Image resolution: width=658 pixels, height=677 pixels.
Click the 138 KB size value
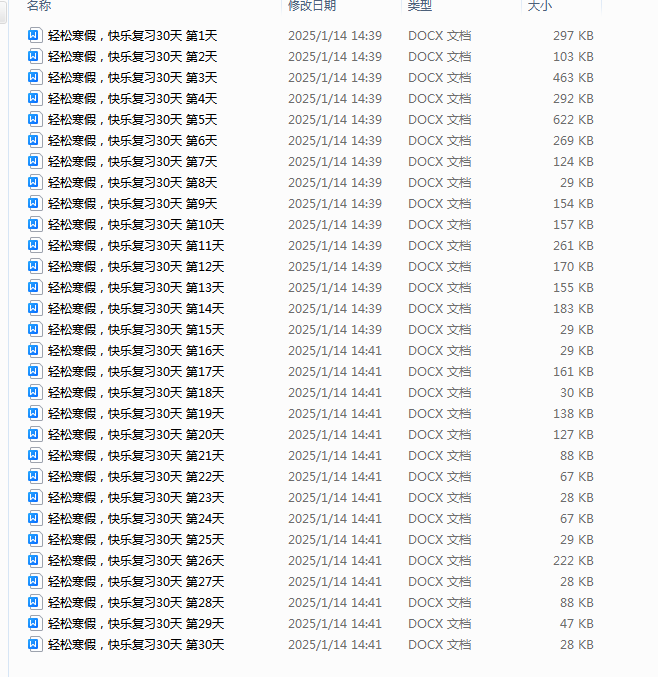coord(573,414)
